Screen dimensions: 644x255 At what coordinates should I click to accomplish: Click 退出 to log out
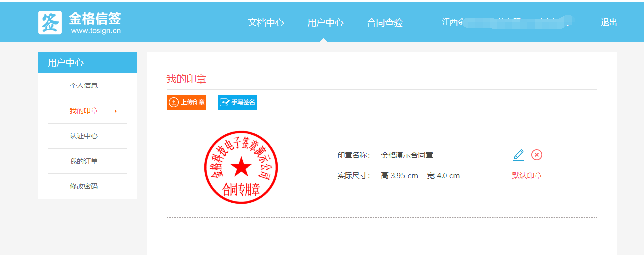click(609, 22)
